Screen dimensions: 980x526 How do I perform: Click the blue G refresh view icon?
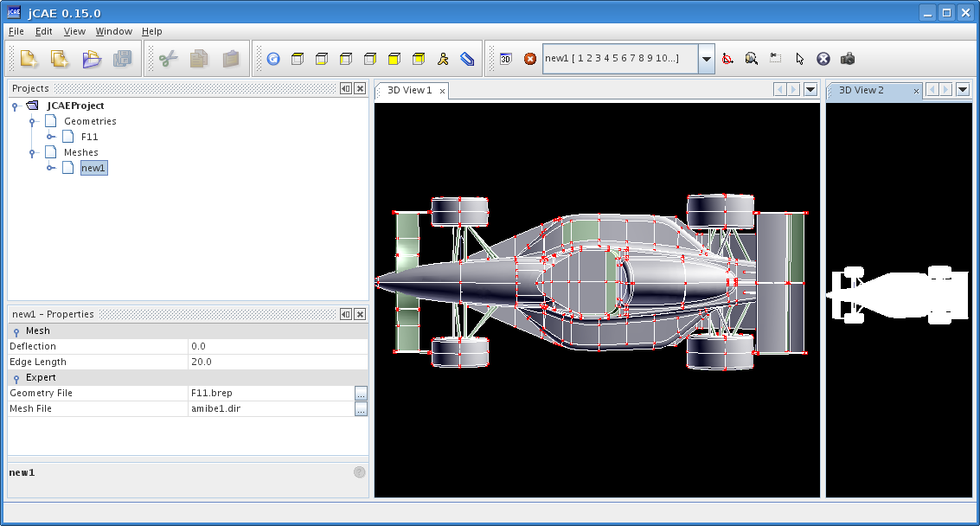[273, 59]
